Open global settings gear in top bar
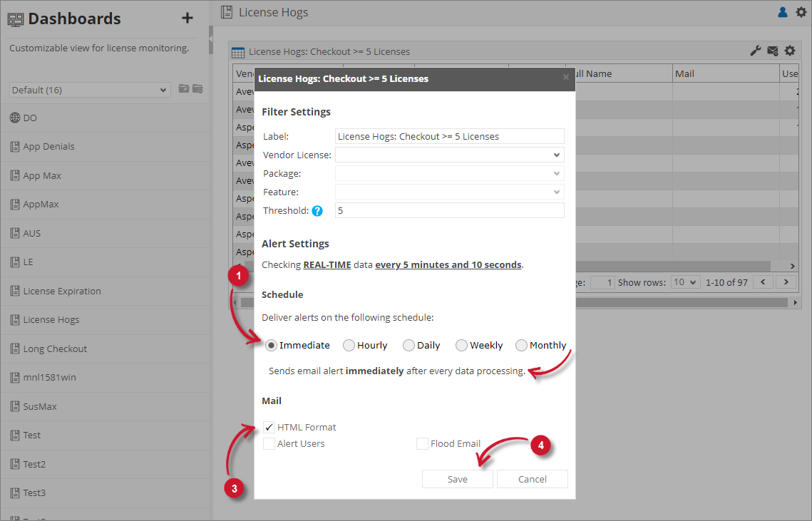This screenshot has width=812, height=521. [801, 12]
